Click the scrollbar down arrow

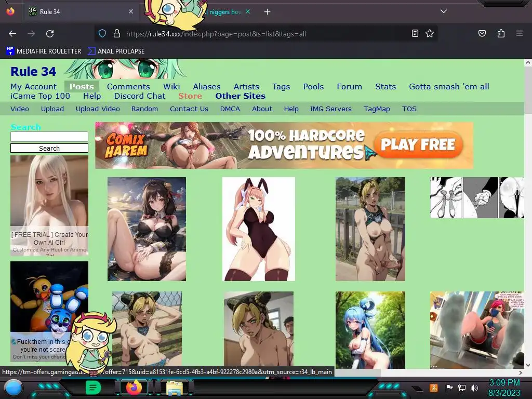(x=528, y=365)
